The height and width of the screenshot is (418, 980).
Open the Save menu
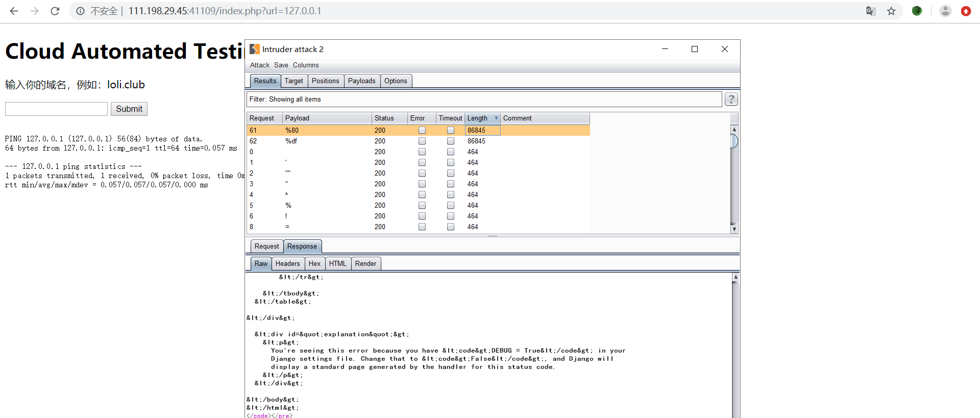point(281,65)
